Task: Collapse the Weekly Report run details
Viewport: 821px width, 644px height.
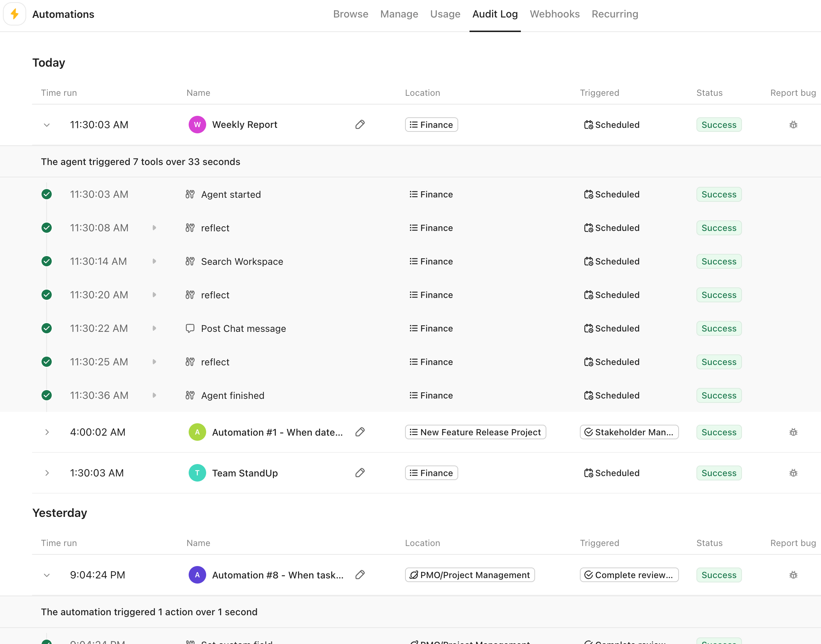Action: tap(47, 125)
